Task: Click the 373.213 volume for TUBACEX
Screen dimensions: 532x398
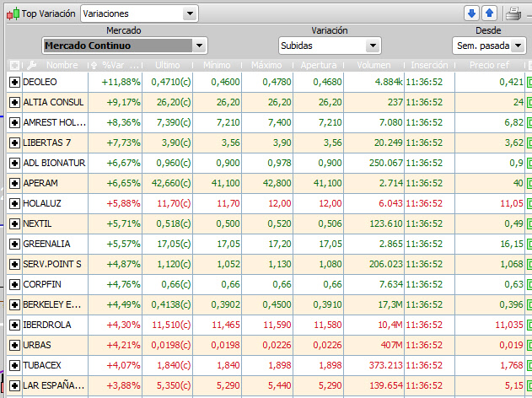Action: 386,365
